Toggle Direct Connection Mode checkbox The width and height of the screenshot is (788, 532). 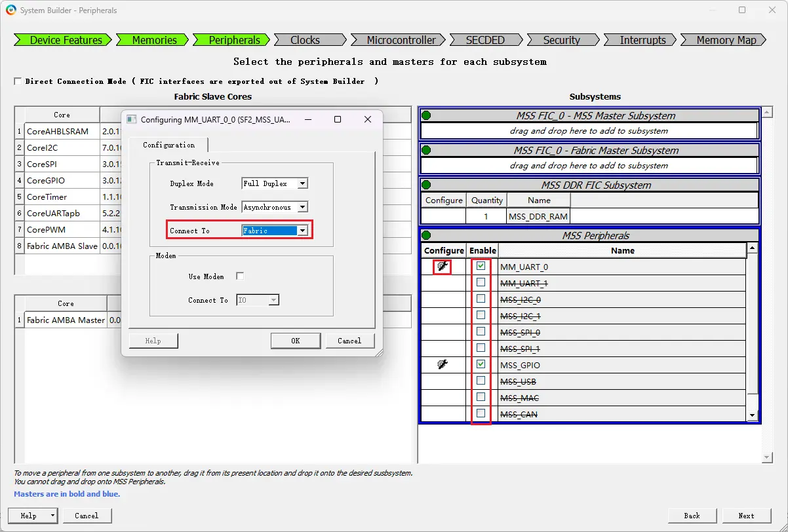tap(18, 81)
